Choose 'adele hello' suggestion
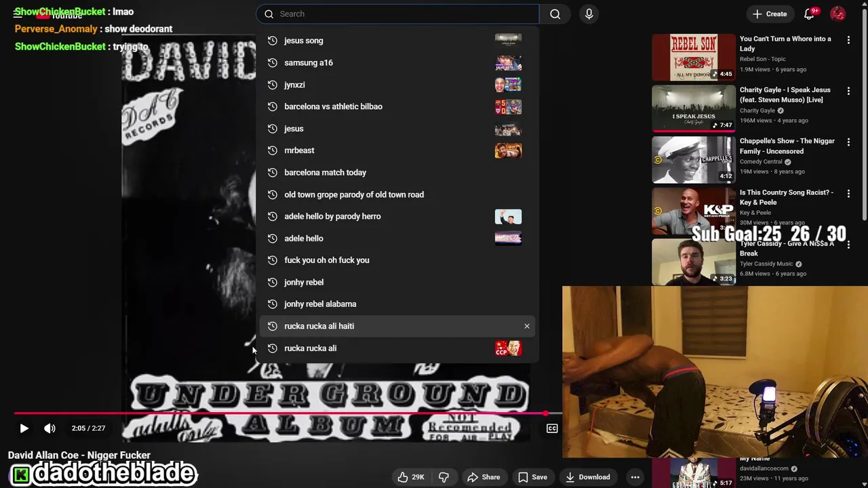This screenshot has width=868, height=488. point(397,238)
